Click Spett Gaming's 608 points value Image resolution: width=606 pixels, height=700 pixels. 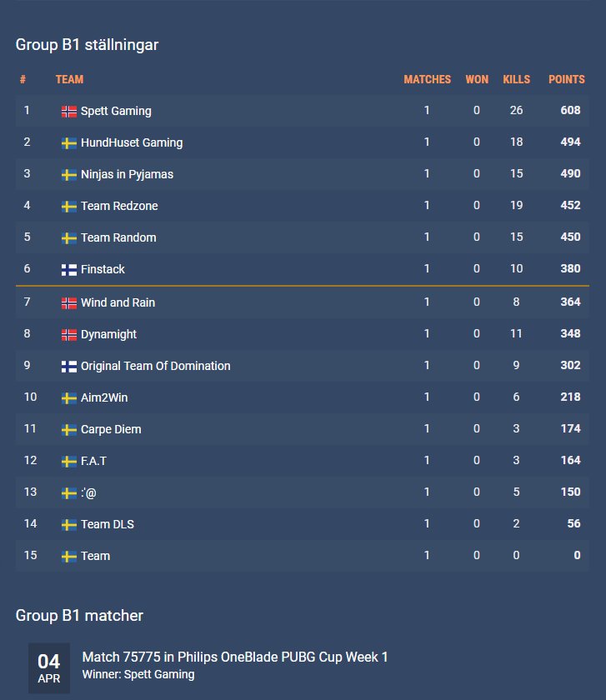pyautogui.click(x=571, y=110)
